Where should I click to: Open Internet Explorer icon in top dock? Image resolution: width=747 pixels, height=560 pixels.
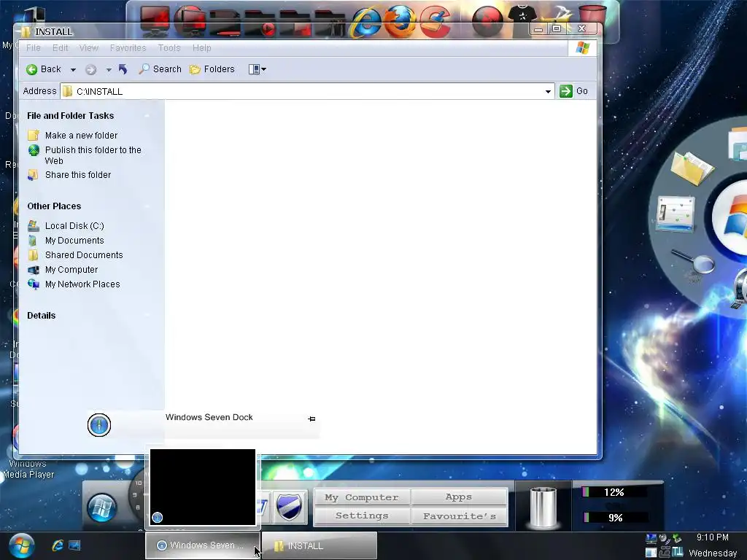pos(366,22)
